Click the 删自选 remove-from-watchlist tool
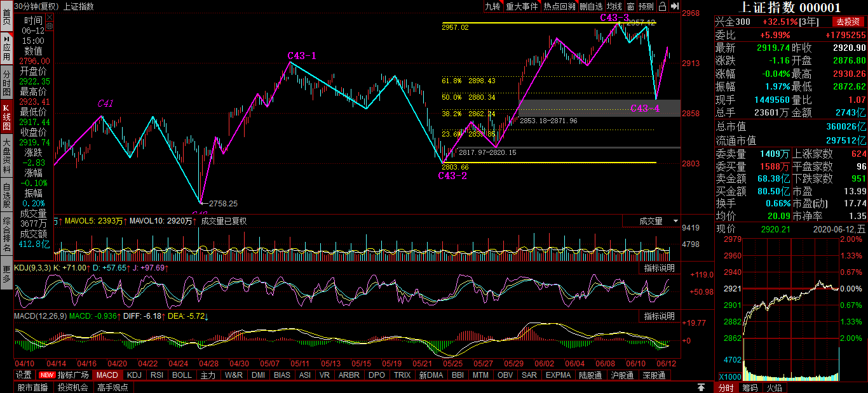The height and width of the screenshot is (393, 868). pos(591,6)
